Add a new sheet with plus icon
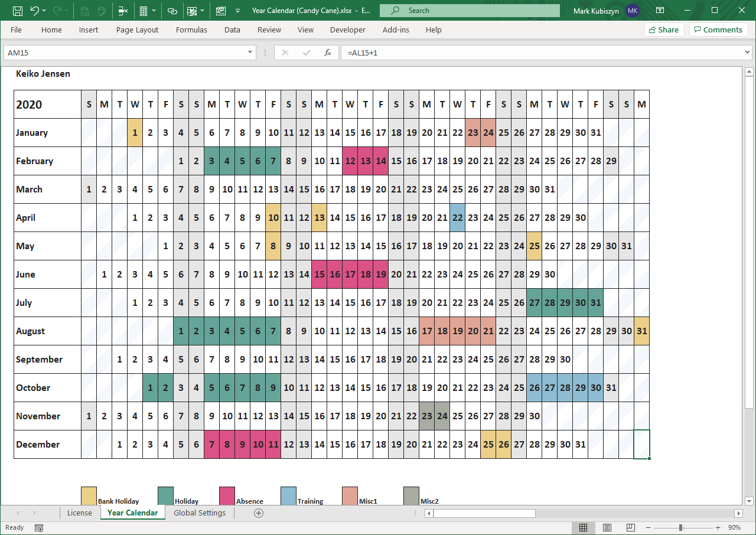 258,513
